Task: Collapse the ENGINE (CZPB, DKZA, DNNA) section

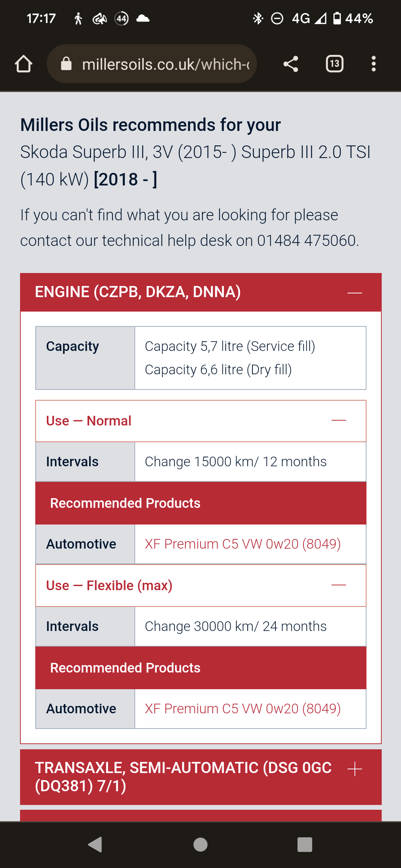Action: (354, 292)
